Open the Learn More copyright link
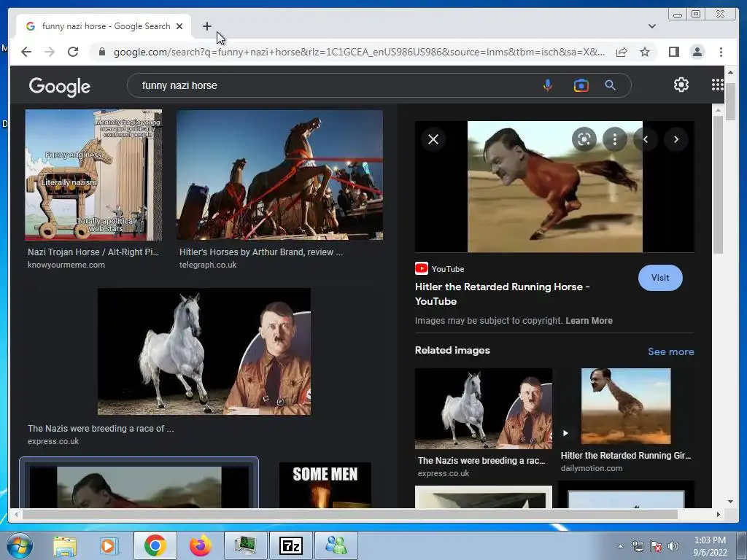This screenshot has height=560, width=747. pos(589,321)
